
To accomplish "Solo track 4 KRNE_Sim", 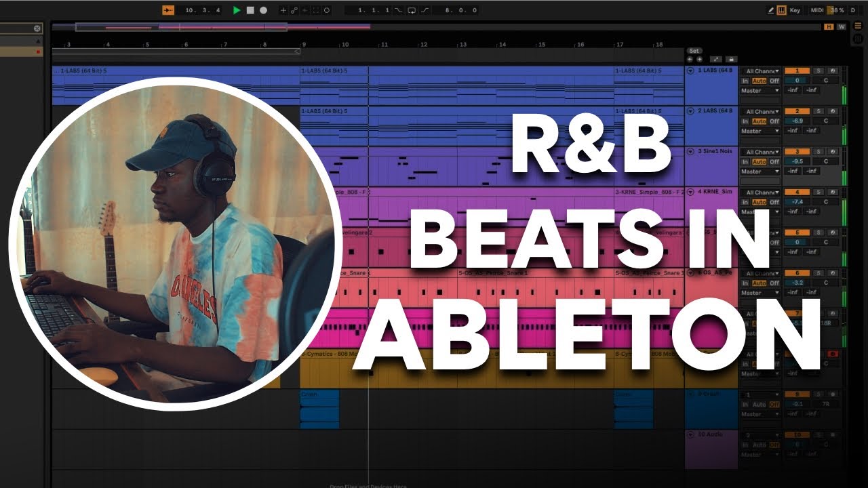I will click(x=818, y=192).
